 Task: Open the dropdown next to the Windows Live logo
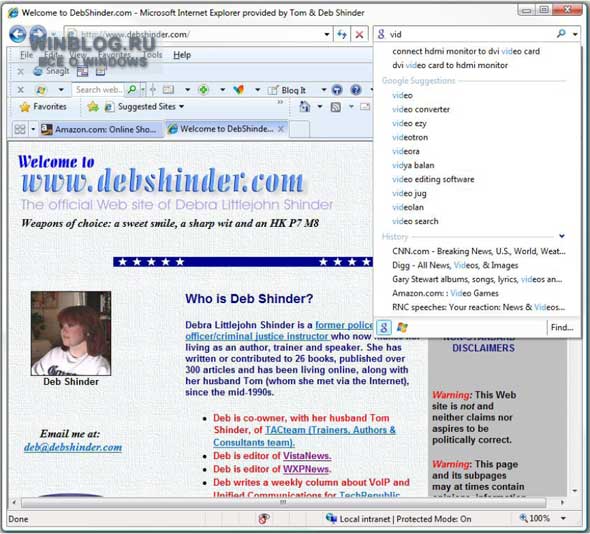click(61, 90)
